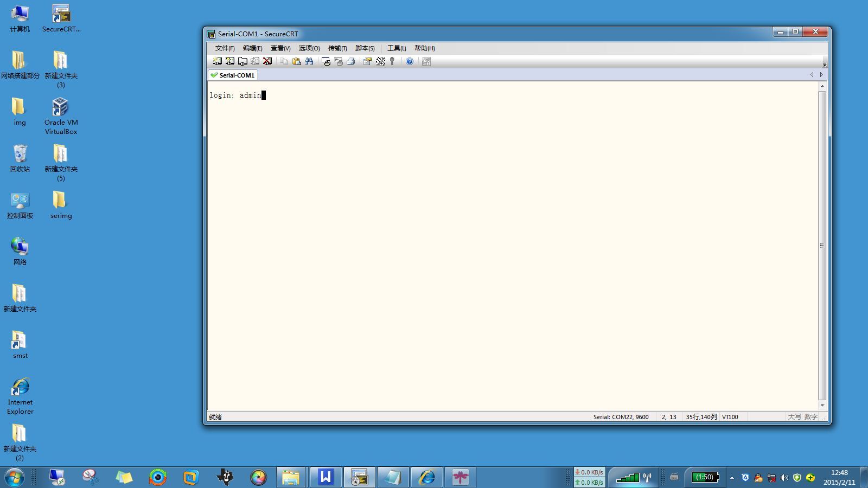Click the VT100 status bar entry
The height and width of the screenshot is (488, 868).
(x=730, y=417)
